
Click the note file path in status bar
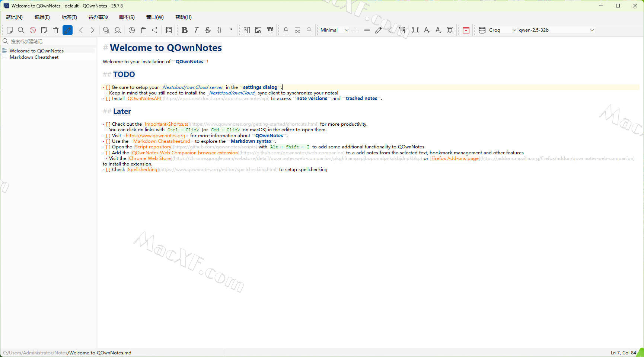[x=67, y=353]
